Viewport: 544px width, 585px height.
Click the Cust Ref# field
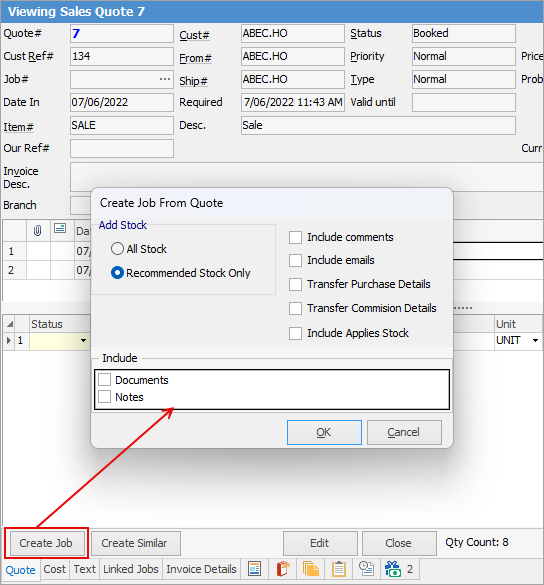coord(122,56)
